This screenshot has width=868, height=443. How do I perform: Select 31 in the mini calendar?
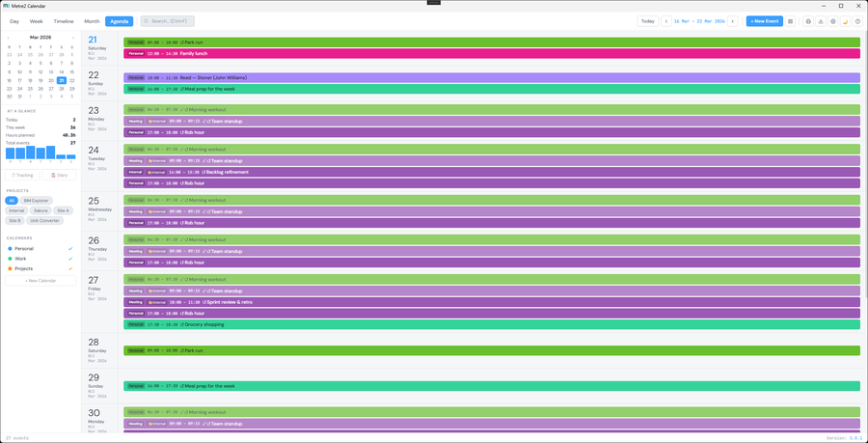tap(19, 97)
